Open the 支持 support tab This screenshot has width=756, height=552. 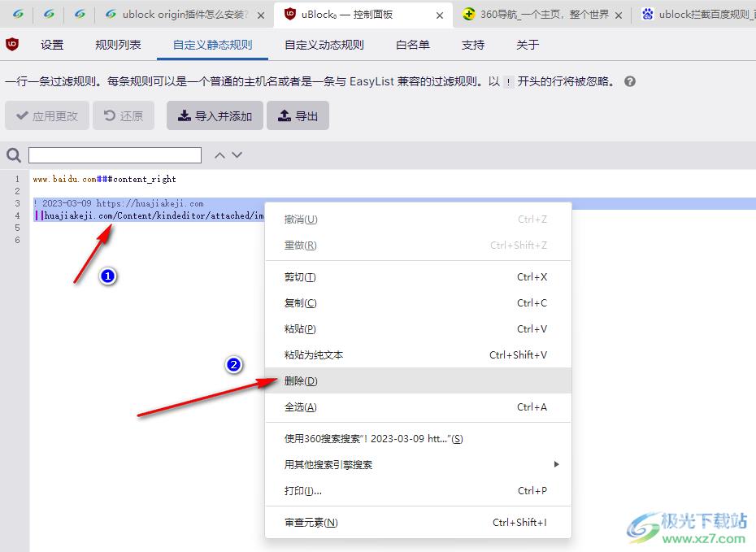[x=473, y=45]
